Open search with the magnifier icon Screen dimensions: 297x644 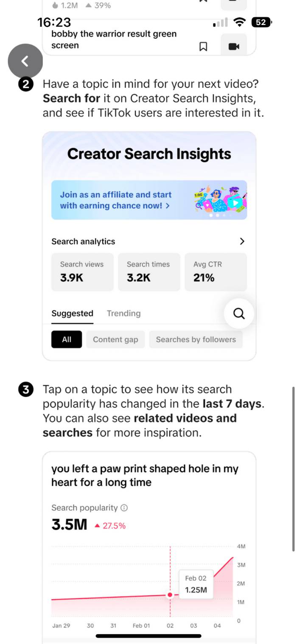(x=238, y=314)
